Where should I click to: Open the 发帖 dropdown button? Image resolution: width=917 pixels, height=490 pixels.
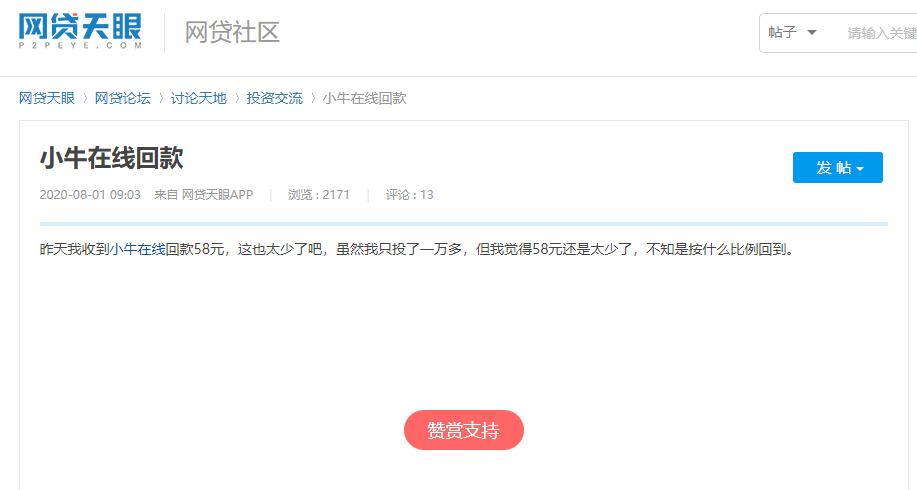coord(837,168)
